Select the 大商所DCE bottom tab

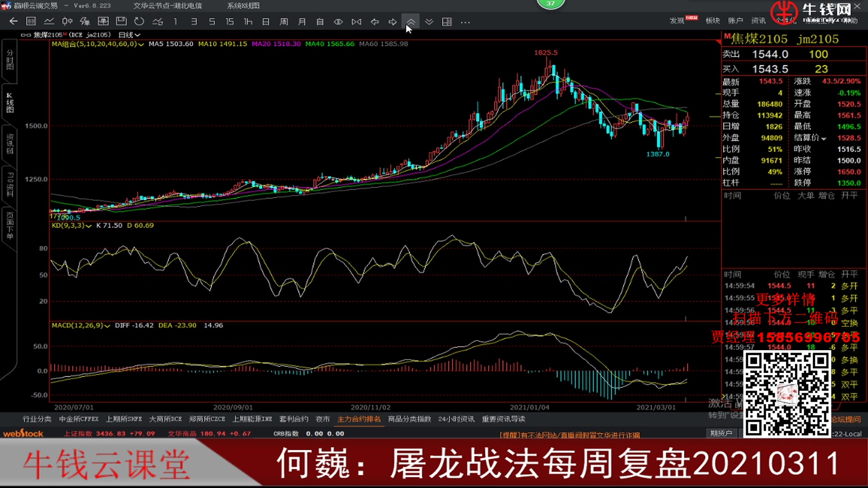165,419
